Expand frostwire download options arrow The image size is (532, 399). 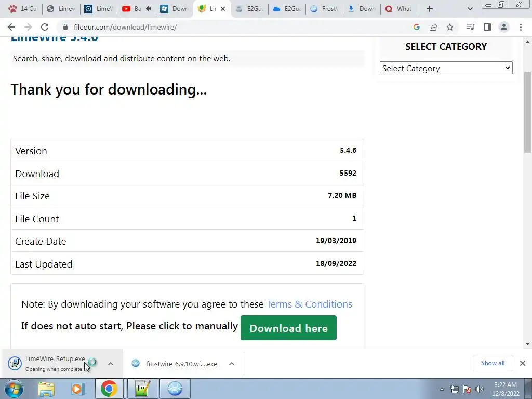coord(232,364)
